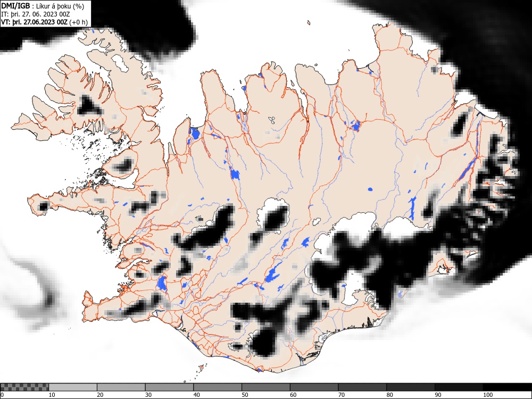Click the 'IT: þri. 27. 06. 2023 00Z' line
The image size is (532, 399).
point(36,14)
